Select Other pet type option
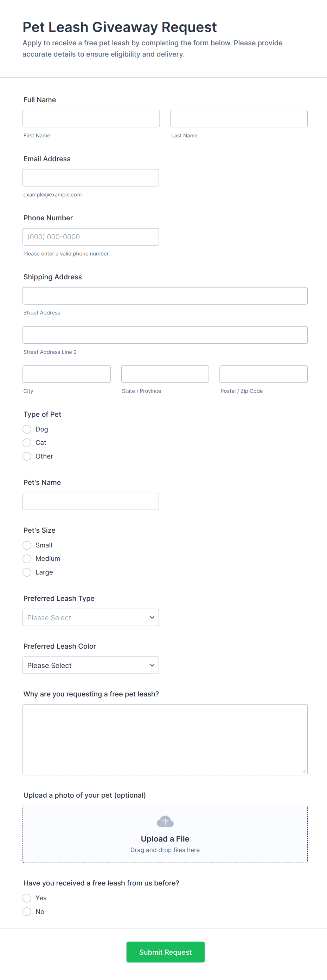Viewport: 327px width, 980px height. (27, 456)
